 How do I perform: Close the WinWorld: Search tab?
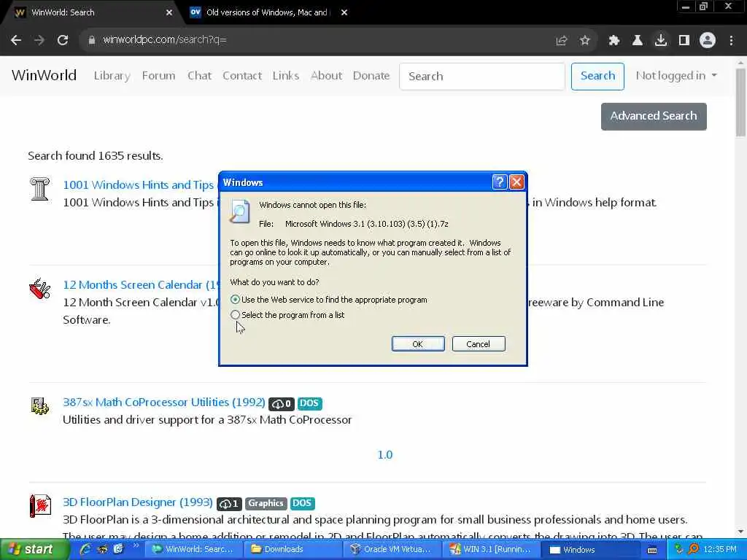point(169,12)
